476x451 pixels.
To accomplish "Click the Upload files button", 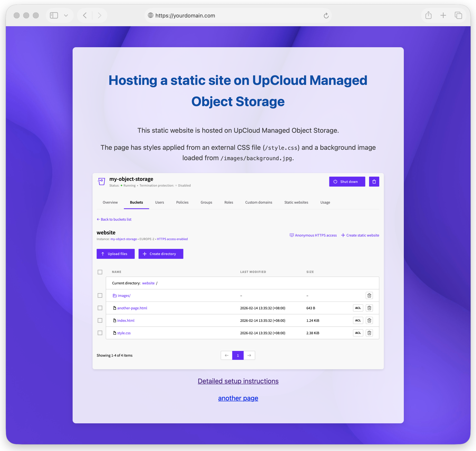I will pos(116,254).
